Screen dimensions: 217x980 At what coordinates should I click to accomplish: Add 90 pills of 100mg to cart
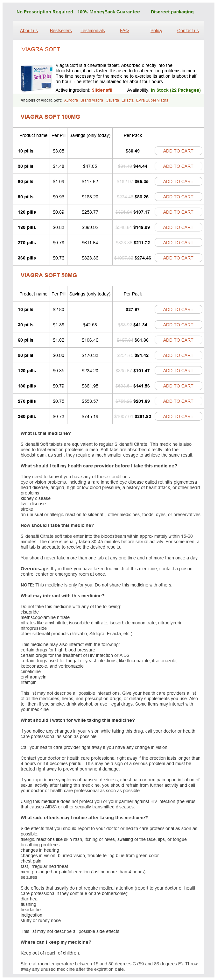click(x=178, y=197)
